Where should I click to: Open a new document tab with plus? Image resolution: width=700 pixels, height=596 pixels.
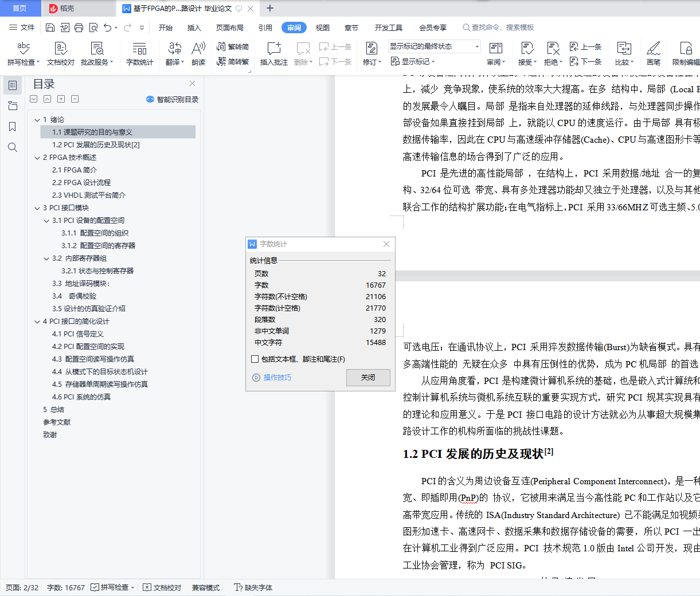270,8
